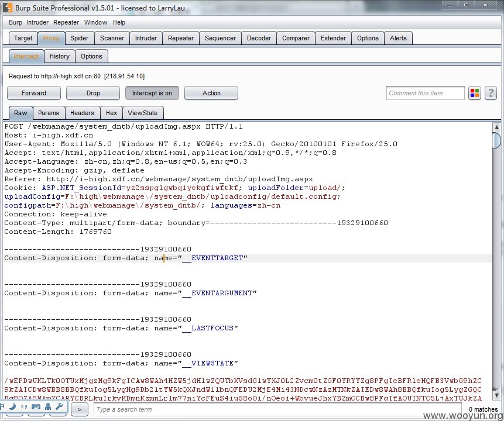This screenshot has height=421, width=504.
Task: Open the proxy Options sub-tab
Action: [91, 56]
